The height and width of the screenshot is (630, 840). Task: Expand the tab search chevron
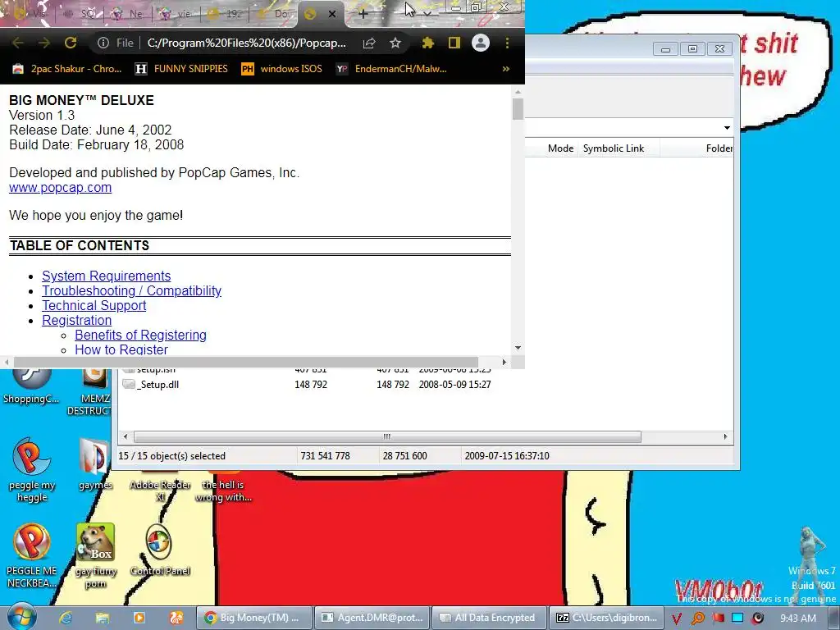pyautogui.click(x=427, y=14)
